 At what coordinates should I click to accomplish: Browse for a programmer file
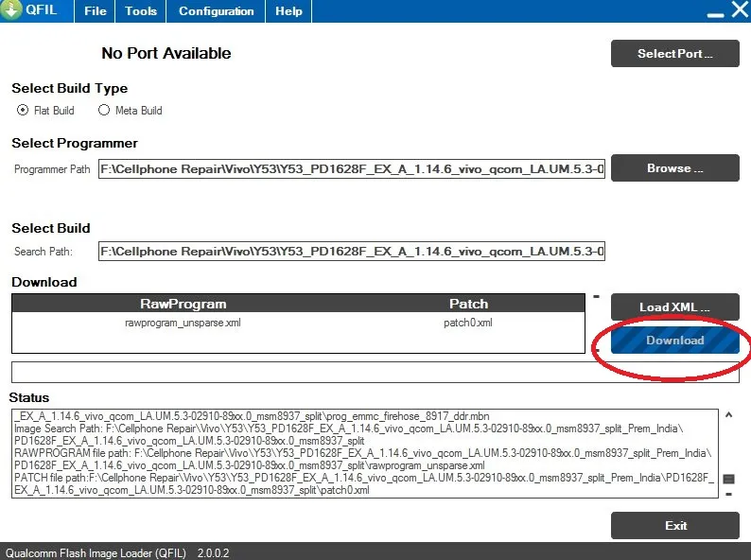(674, 168)
